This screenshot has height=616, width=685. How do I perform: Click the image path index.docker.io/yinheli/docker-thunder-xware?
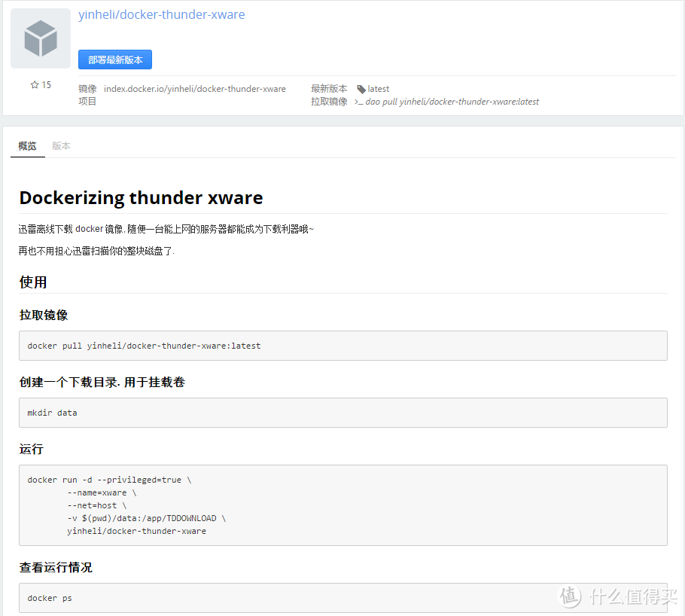click(194, 88)
